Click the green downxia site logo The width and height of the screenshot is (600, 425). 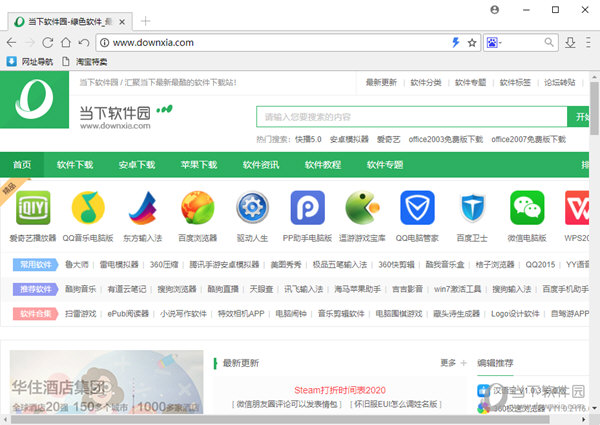click(34, 99)
